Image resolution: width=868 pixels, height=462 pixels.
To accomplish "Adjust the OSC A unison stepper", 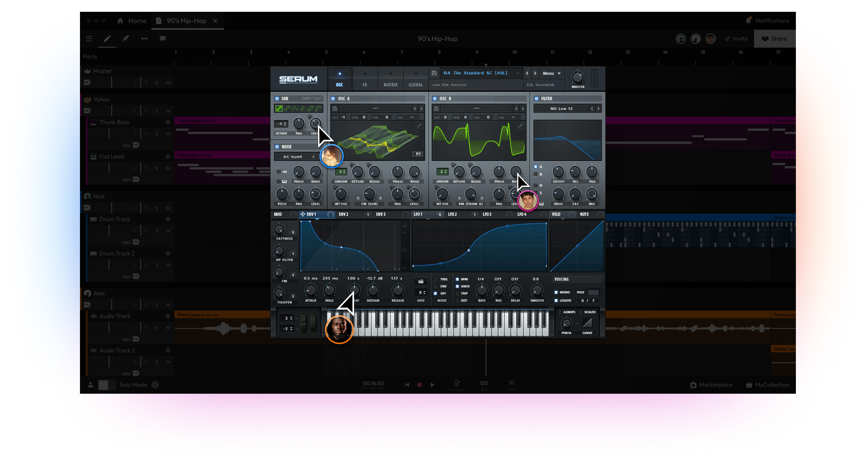I will [341, 172].
